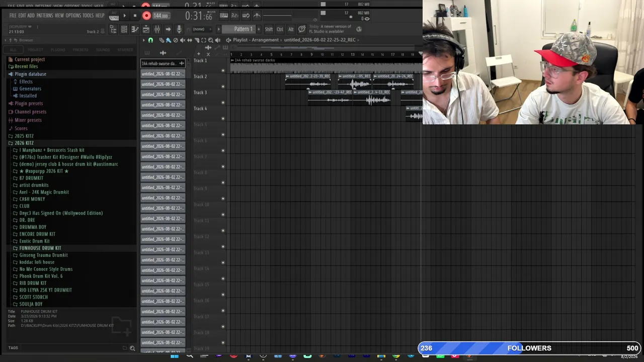Expand Recent files in browser
Image resolution: width=644 pixels, height=362 pixels.
pyautogui.click(x=26, y=66)
